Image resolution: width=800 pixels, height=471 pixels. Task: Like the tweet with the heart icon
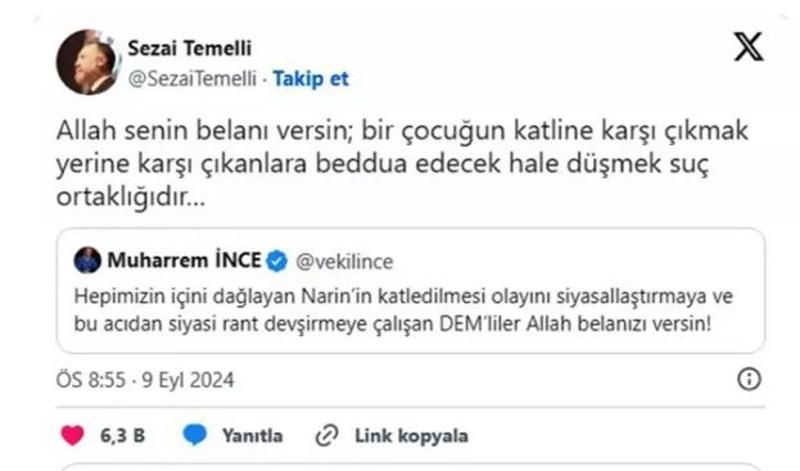coord(73,436)
